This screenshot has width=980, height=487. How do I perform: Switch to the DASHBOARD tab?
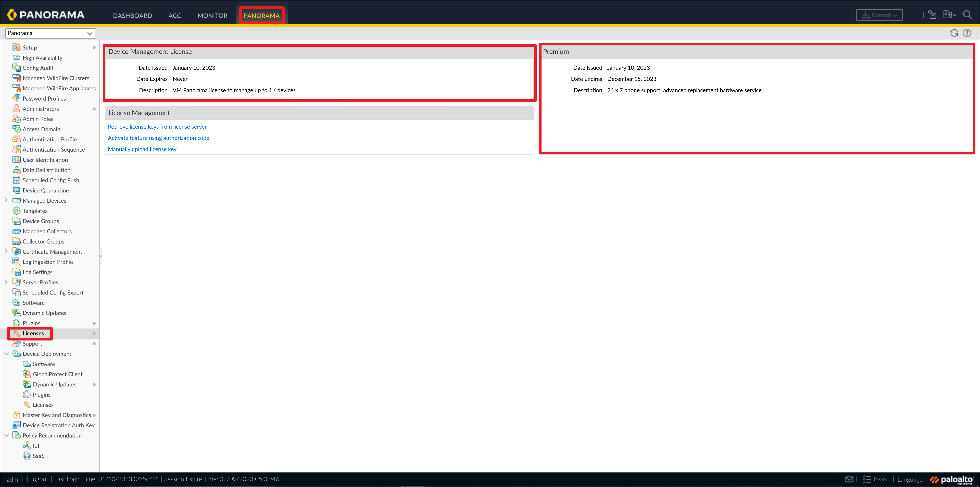132,16
